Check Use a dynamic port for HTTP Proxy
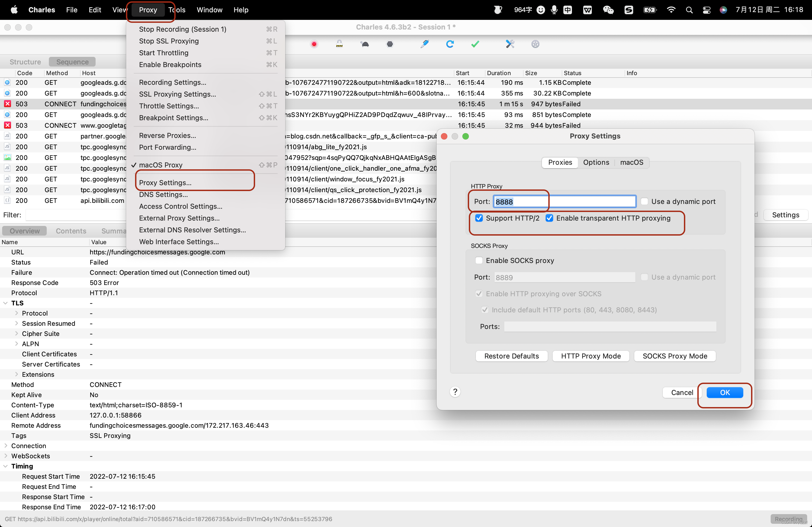Viewport: 812px width, 527px height. (x=644, y=202)
